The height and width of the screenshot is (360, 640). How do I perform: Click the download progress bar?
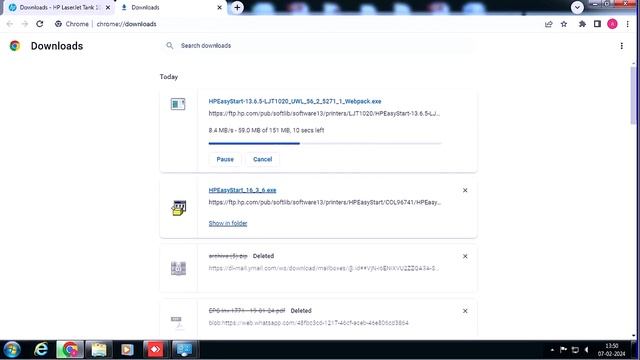325,143
